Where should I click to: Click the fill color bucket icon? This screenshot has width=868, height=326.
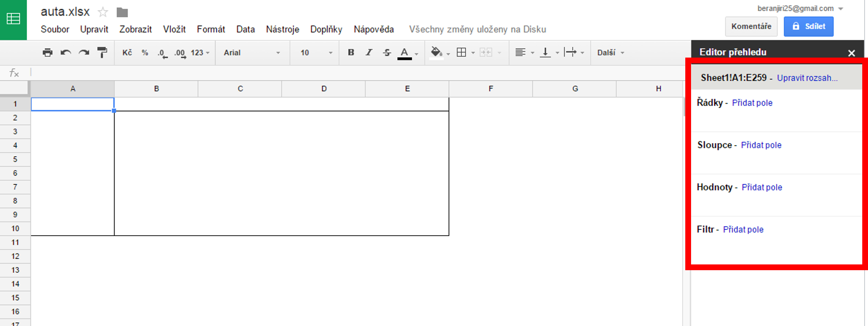click(x=437, y=53)
